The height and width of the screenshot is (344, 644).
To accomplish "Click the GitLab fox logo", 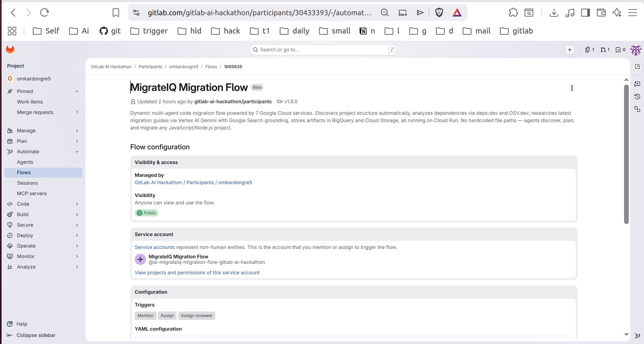I will click(x=10, y=50).
